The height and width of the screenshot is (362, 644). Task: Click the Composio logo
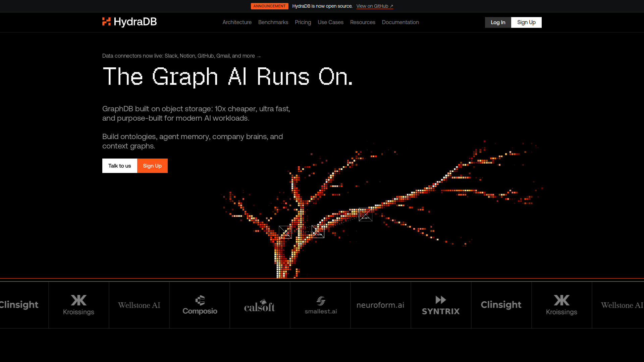(x=200, y=305)
